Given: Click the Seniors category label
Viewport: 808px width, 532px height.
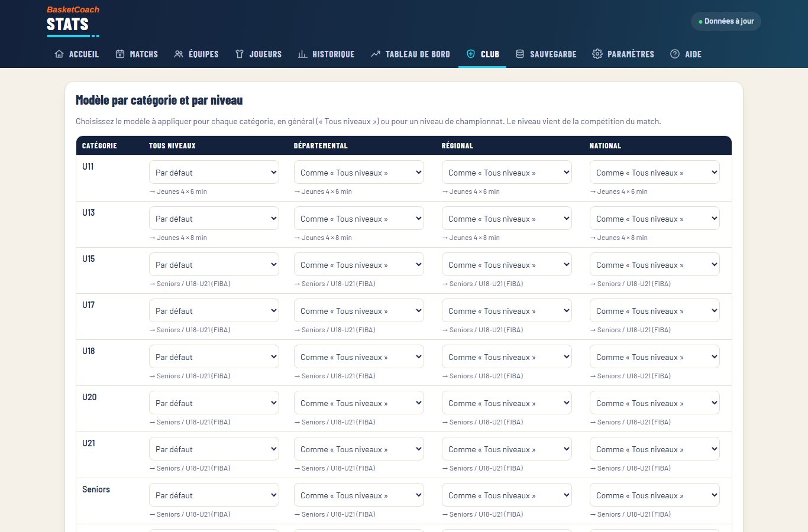Looking at the screenshot, I should coord(96,489).
